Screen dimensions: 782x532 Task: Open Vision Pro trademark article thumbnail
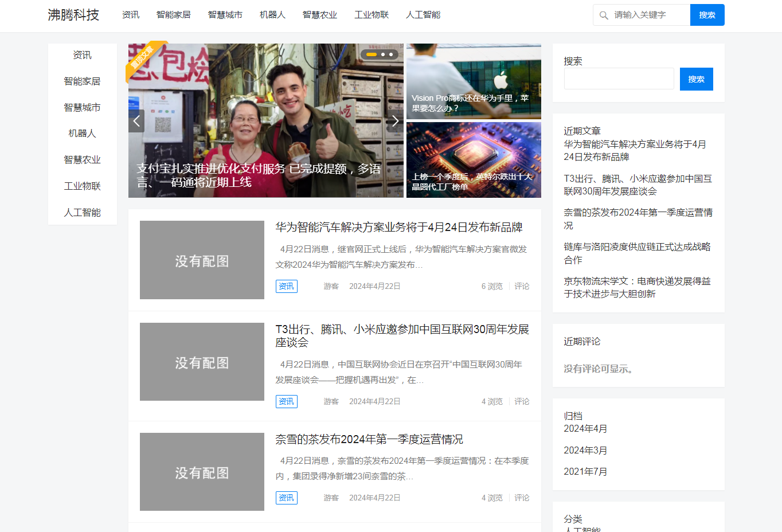474,81
